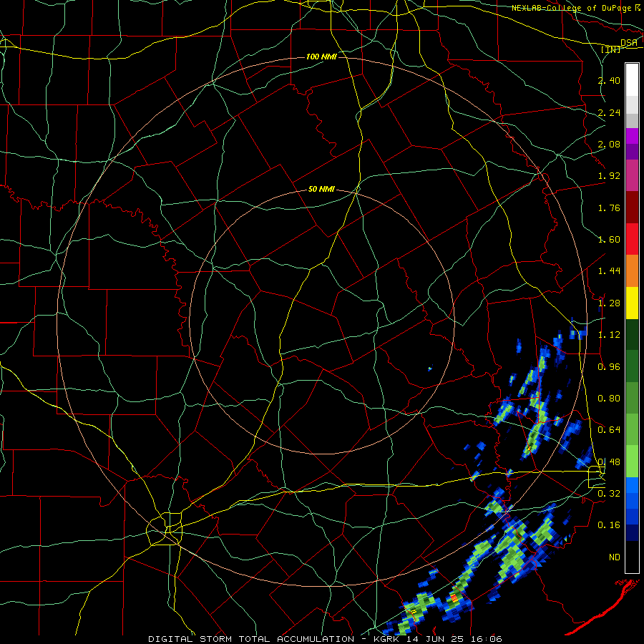Click the '2.08' legend value
This screenshot has height=644, width=644.
(609, 144)
